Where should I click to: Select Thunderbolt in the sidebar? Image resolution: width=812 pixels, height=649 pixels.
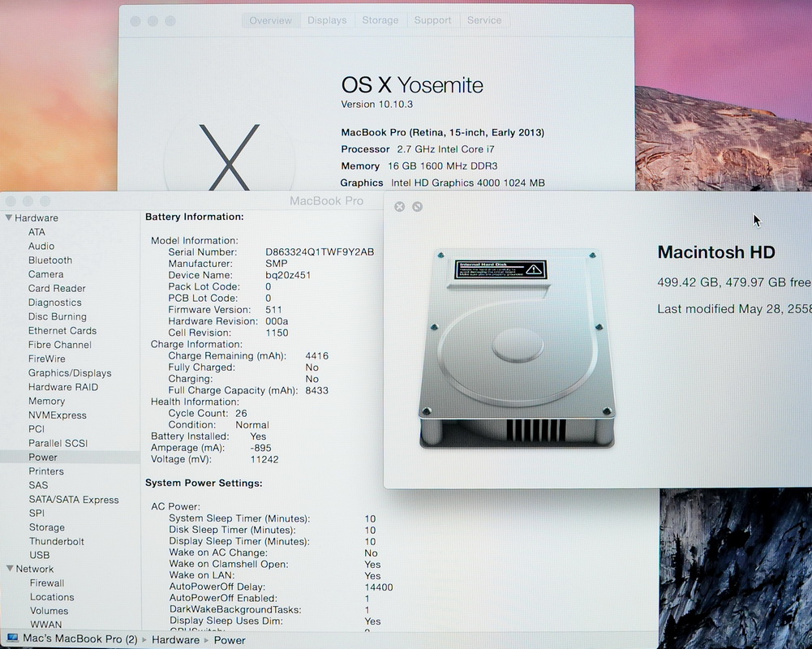57,541
